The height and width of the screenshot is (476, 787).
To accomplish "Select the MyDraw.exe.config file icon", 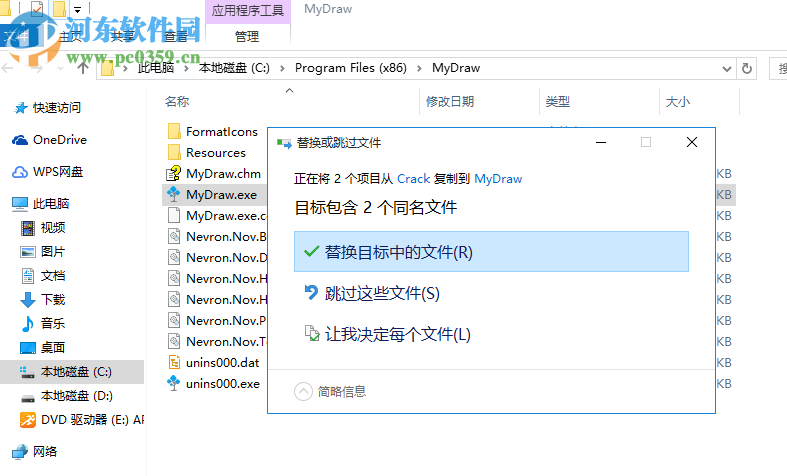I will [x=174, y=215].
